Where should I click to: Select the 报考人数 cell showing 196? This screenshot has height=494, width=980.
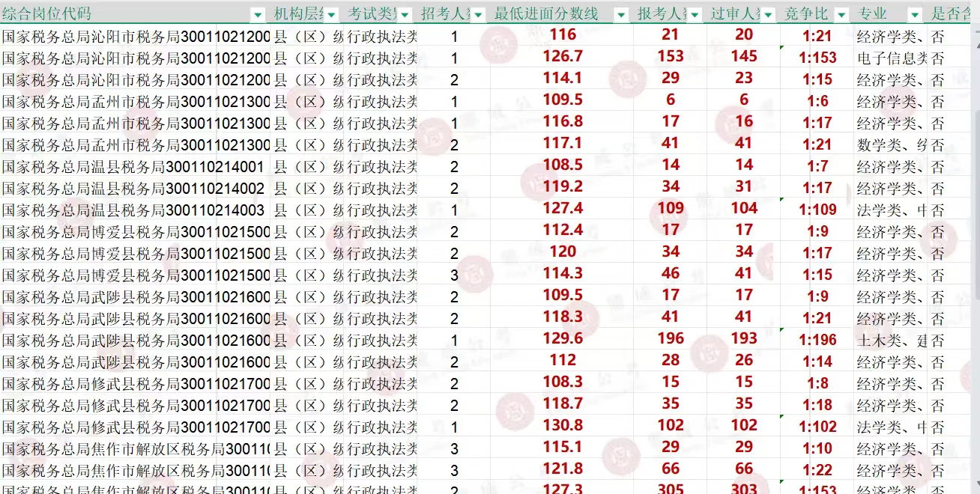[671, 338]
